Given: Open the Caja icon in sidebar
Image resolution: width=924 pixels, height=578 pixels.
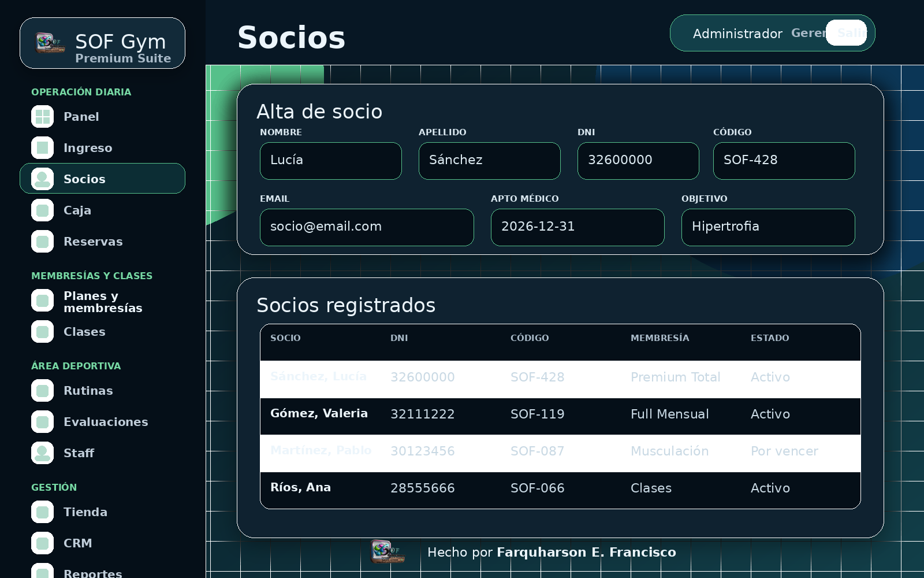Looking at the screenshot, I should (42, 210).
